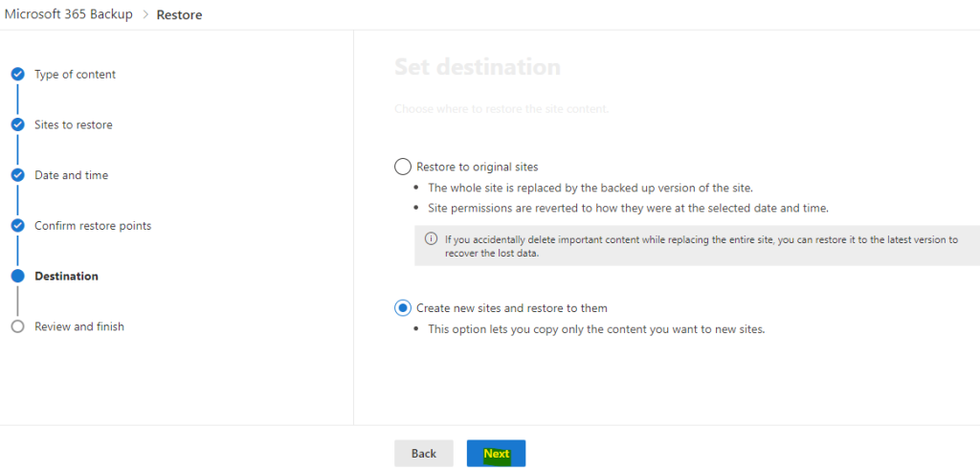Open Confirm restore points step
Viewport: 980px width, 471px height.
[x=93, y=226]
